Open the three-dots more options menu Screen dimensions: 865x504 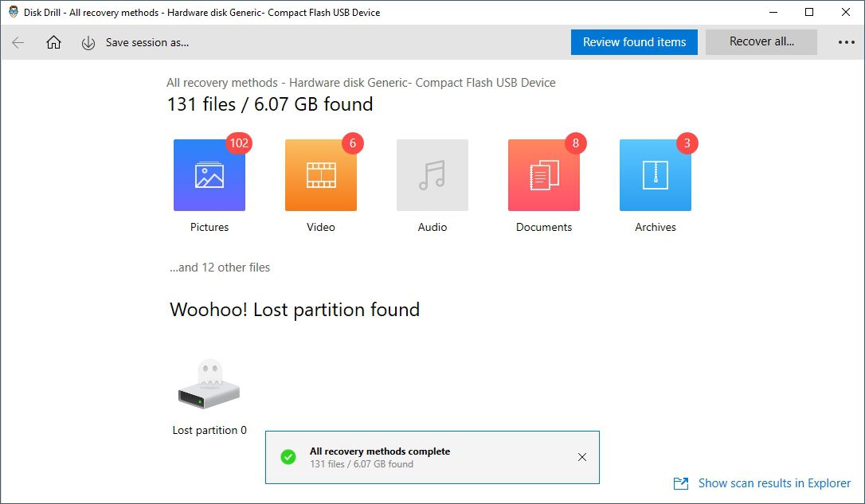click(x=846, y=43)
